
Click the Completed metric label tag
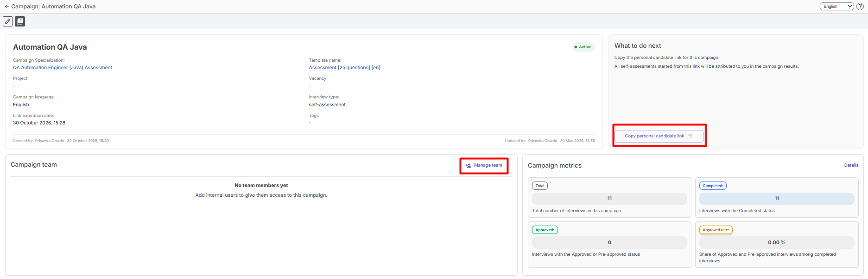[713, 186]
